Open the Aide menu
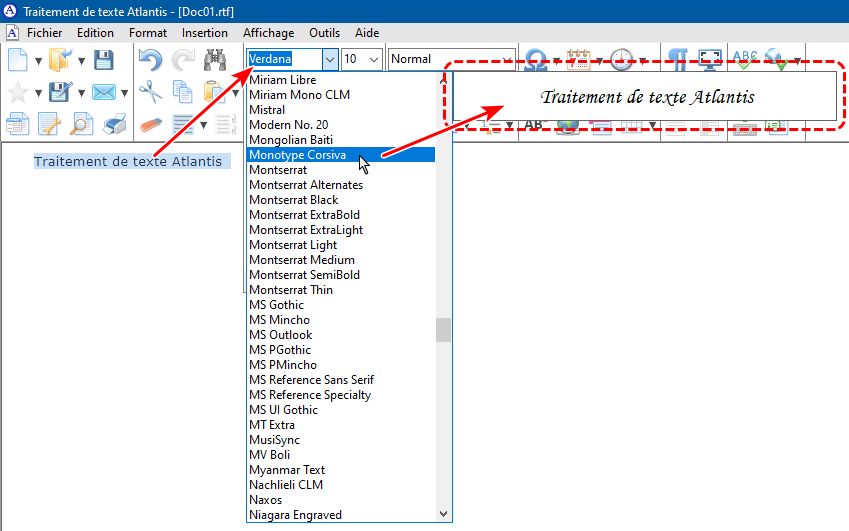The width and height of the screenshot is (849, 531). (367, 33)
